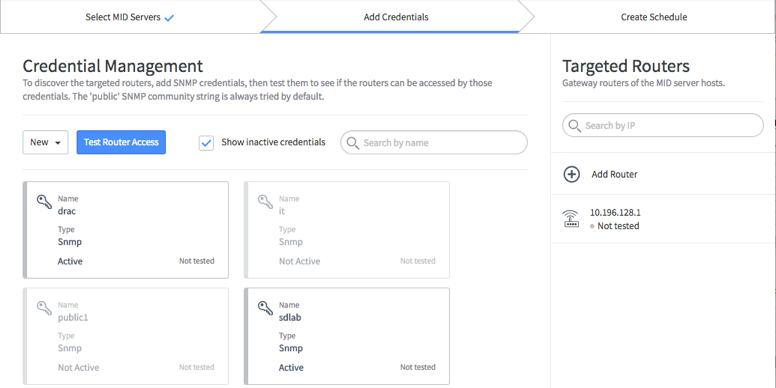
Task: Click the key icon on drac card
Action: coord(45,201)
